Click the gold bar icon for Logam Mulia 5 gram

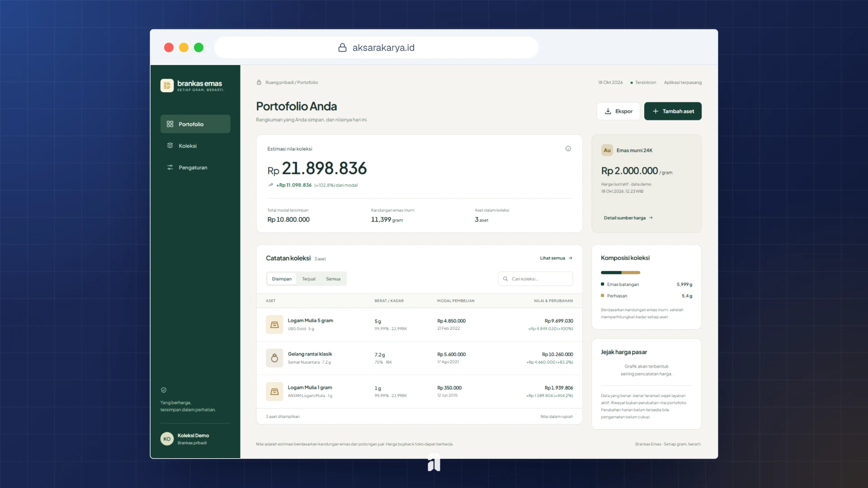pos(274,324)
